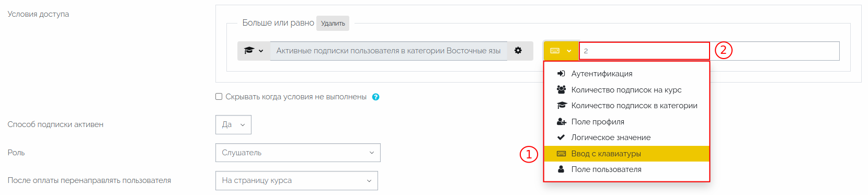Expand the Роль dropdown showing Слушатель
The image size is (868, 195).
[x=298, y=153]
